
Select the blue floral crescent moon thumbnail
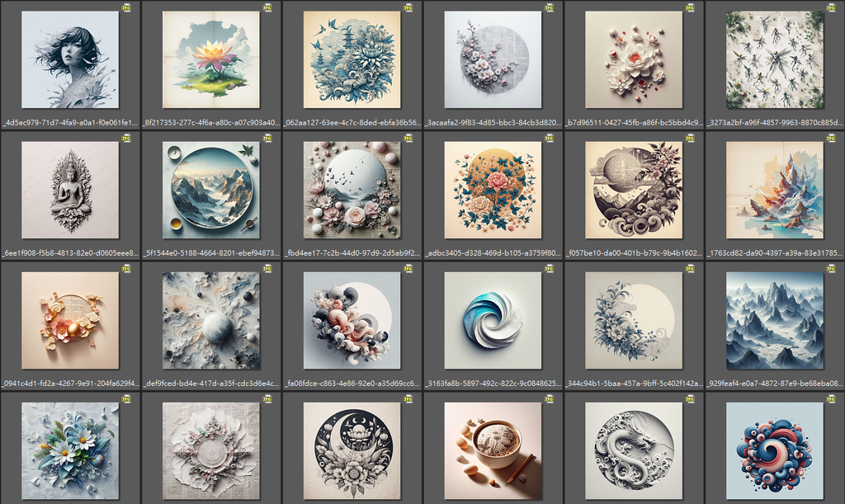click(634, 320)
